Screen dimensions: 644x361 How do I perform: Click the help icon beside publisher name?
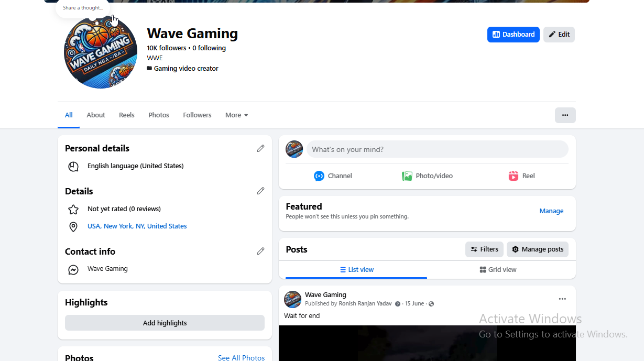[x=398, y=304]
